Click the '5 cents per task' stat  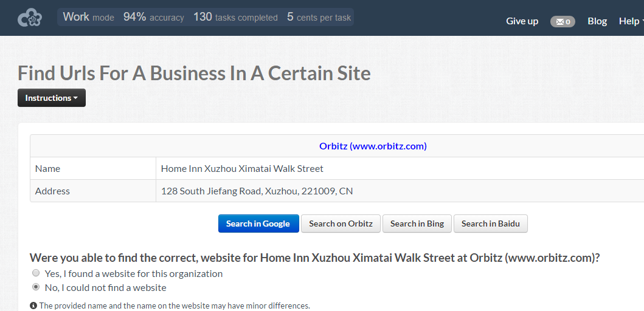319,17
